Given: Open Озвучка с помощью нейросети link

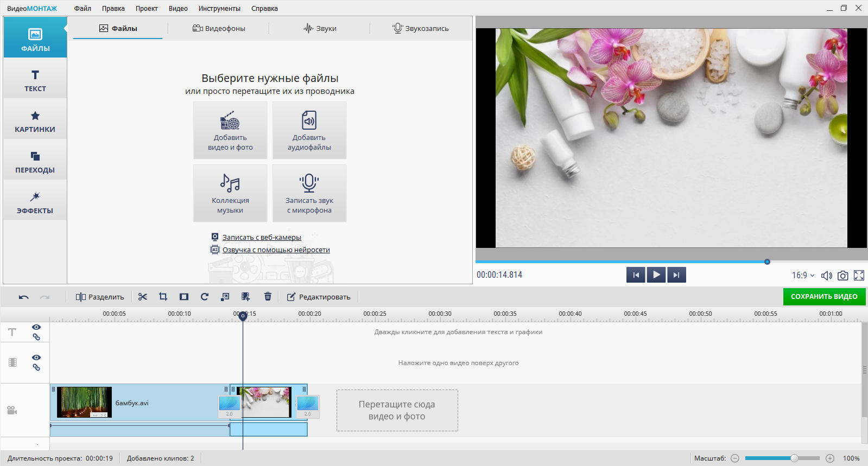Looking at the screenshot, I should pos(276,250).
